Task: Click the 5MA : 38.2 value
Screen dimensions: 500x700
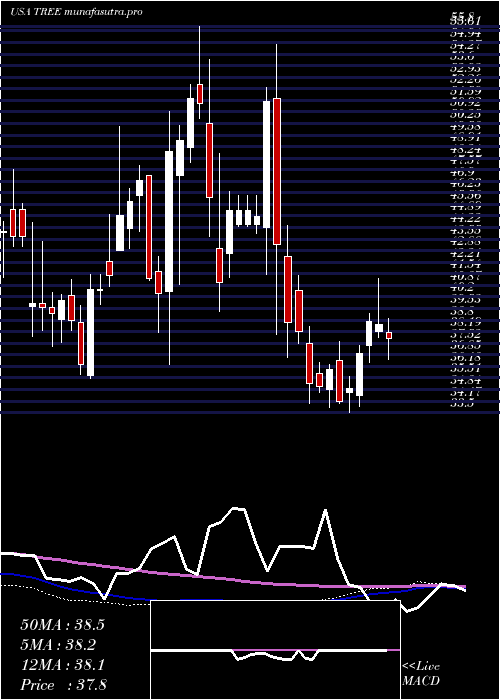Action: [x=59, y=645]
